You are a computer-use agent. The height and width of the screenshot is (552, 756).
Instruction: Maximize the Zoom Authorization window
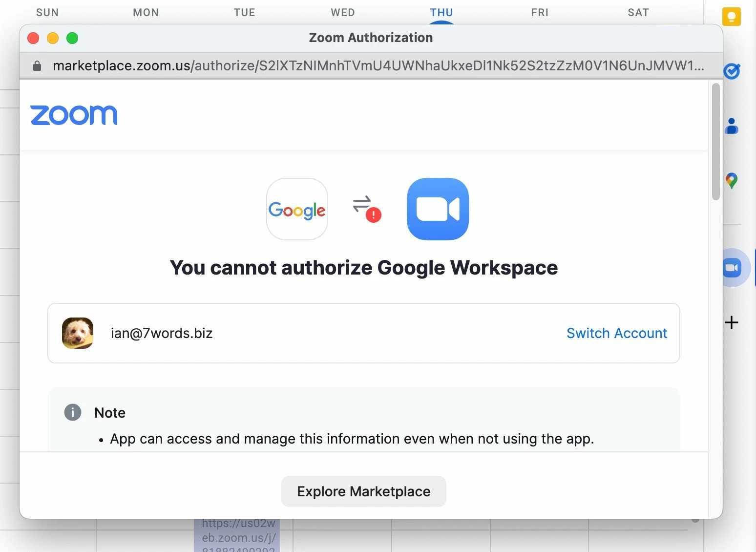coord(72,38)
